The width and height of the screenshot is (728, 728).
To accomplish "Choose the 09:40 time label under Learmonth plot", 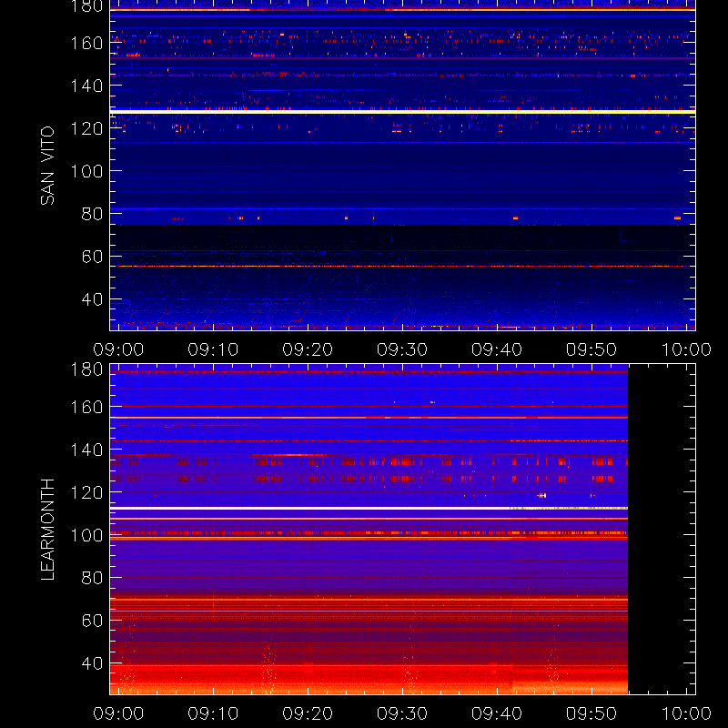I will (x=497, y=713).
